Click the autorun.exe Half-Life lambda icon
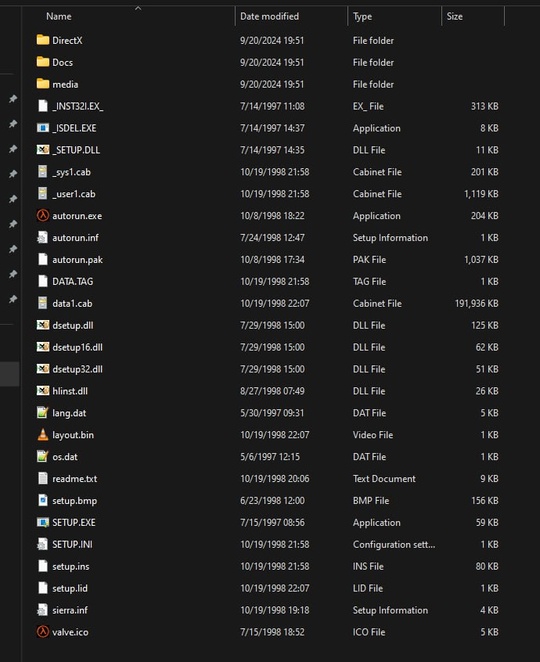This screenshot has width=540, height=662. (x=43, y=216)
